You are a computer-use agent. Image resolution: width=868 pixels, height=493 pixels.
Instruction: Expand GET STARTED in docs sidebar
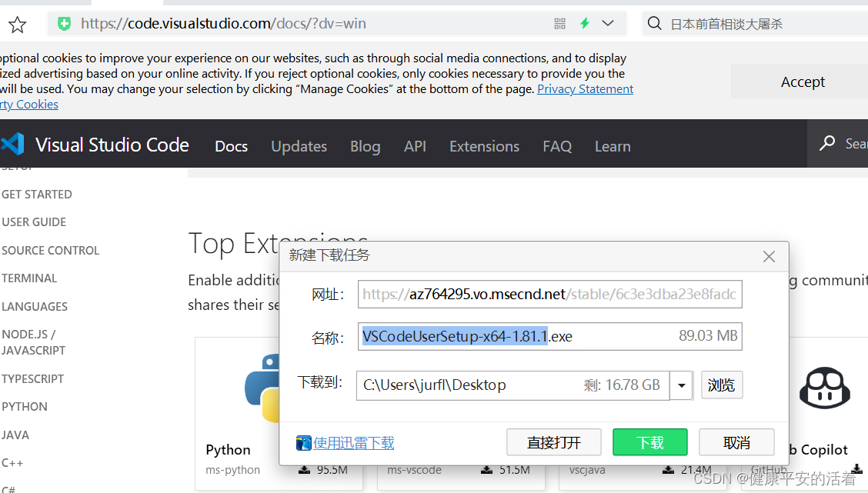(x=36, y=195)
